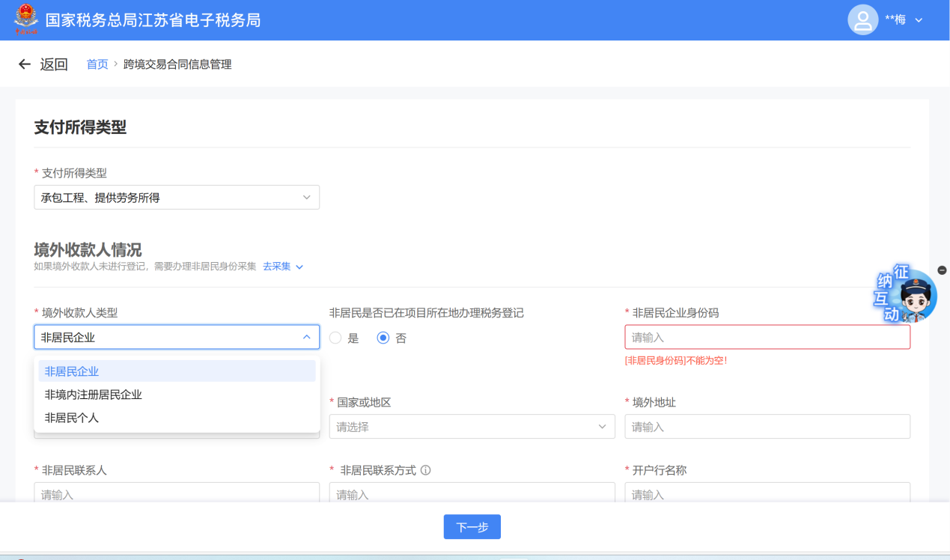Click the 下一步 button
The height and width of the screenshot is (560, 950).
tap(472, 527)
